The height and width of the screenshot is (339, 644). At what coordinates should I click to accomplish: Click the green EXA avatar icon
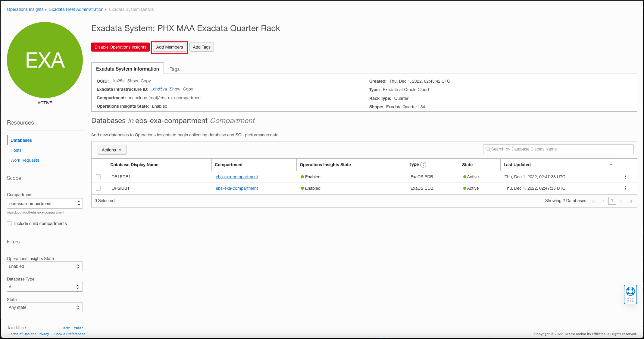[45, 60]
